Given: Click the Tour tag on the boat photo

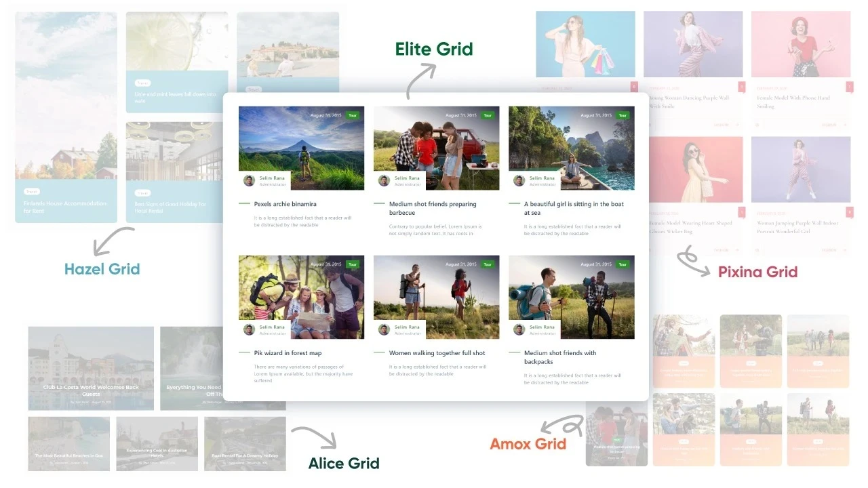Looking at the screenshot, I should (622, 115).
